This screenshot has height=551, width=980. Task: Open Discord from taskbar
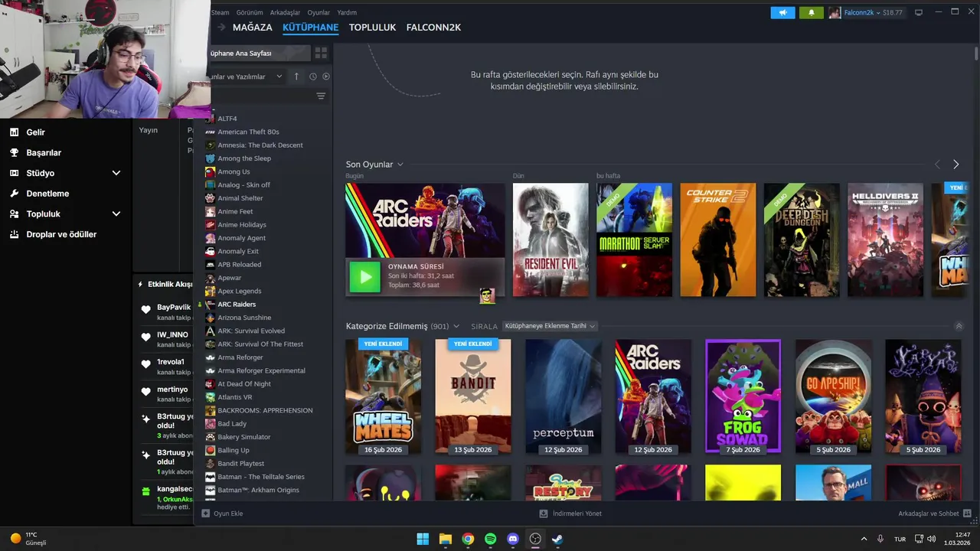[513, 539]
